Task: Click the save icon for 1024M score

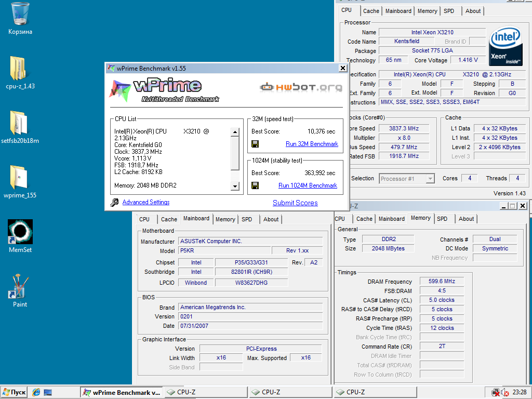Action: tap(255, 185)
